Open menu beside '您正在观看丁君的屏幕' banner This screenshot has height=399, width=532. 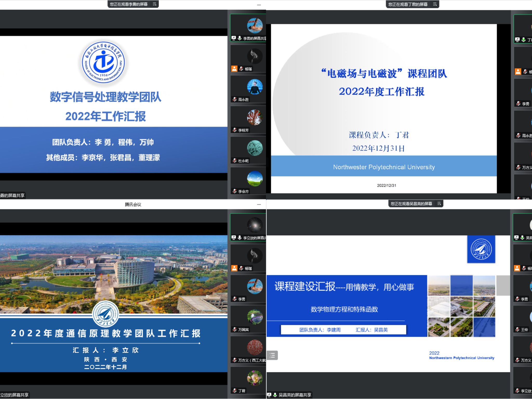(x=435, y=4)
